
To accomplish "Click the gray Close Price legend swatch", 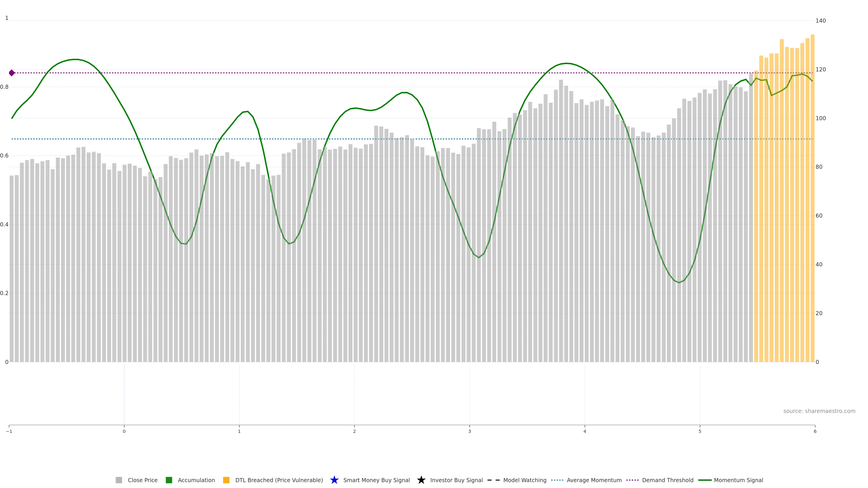I will pos(119,480).
